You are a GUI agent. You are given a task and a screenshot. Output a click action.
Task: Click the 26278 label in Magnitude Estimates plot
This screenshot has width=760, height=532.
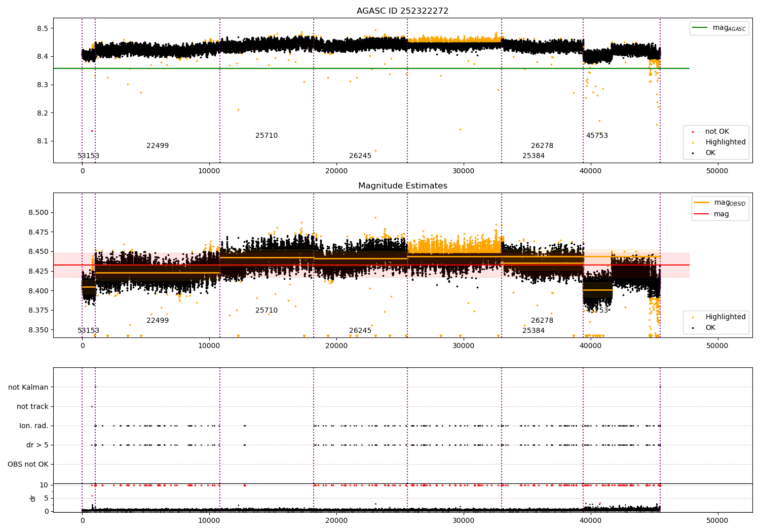point(542,321)
